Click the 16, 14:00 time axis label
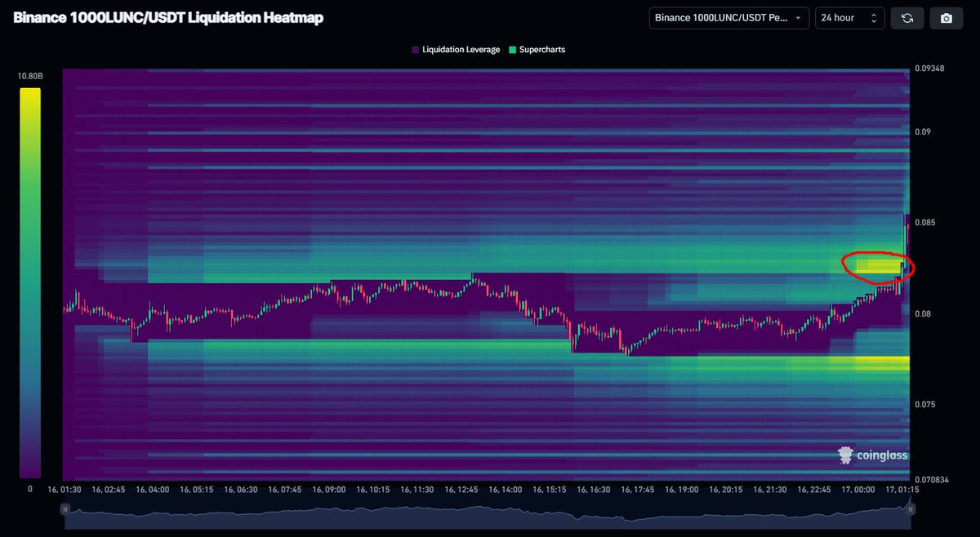The height and width of the screenshot is (537, 980). (x=506, y=490)
